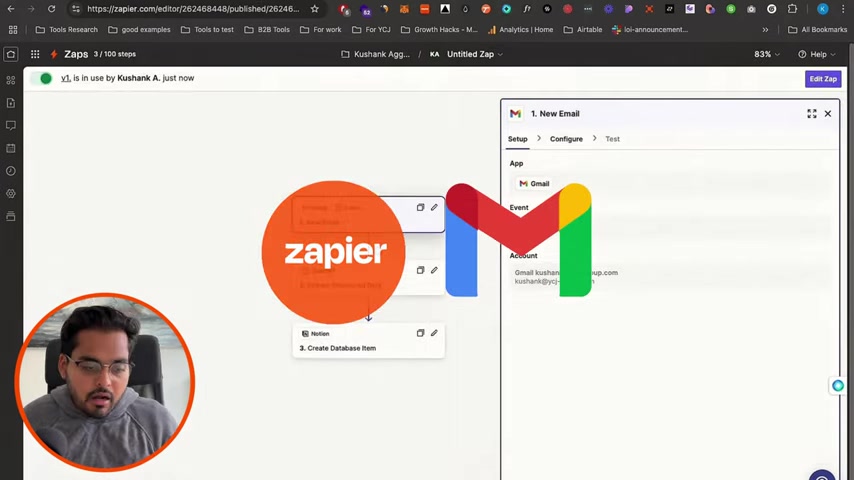
Task: Show more bookmarks with double chevron
Action: (765, 29)
